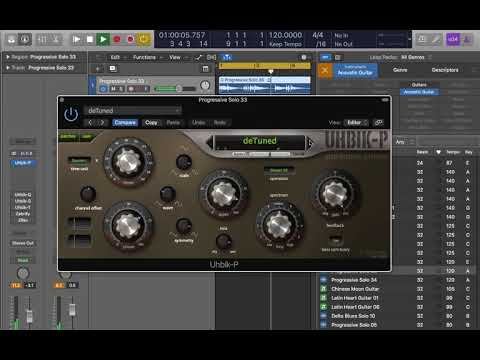Start playback with the green Play button
This screenshot has height=360, width=480.
click(x=103, y=39)
